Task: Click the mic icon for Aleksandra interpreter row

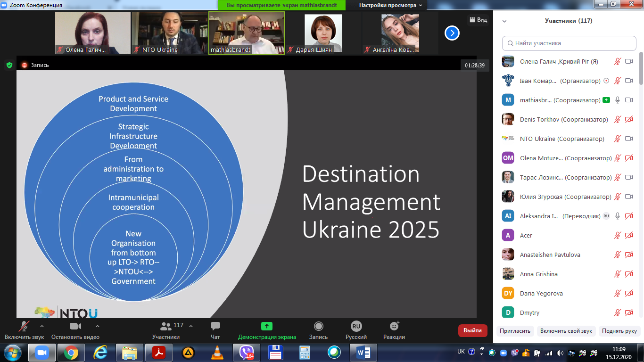Action: click(618, 216)
